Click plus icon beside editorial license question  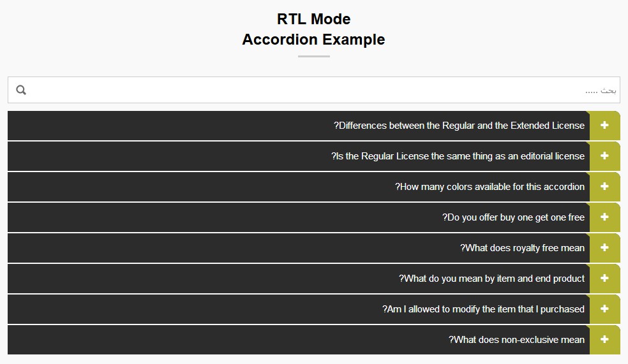[604, 156]
